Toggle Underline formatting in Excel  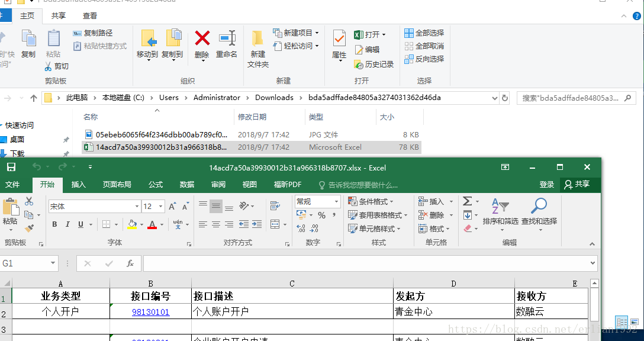[x=80, y=224]
